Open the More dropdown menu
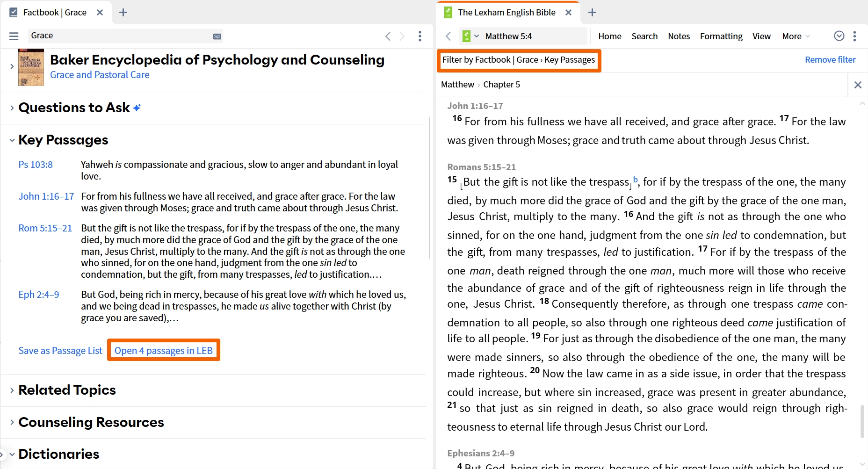Screen dimensions: 868x469 click(x=796, y=36)
